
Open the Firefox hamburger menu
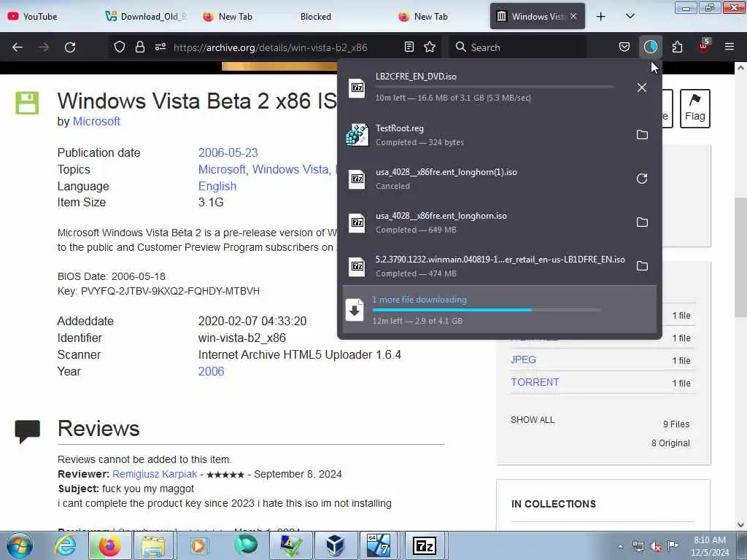729,47
